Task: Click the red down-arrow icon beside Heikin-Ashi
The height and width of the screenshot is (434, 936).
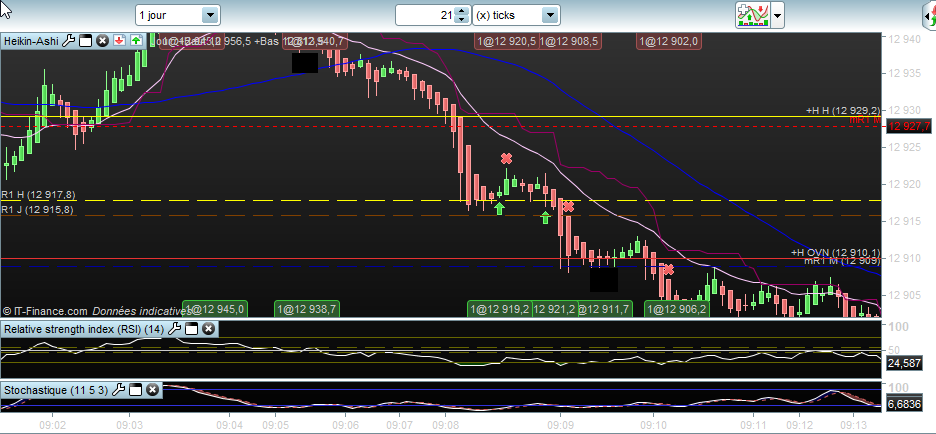Action: tap(119, 41)
